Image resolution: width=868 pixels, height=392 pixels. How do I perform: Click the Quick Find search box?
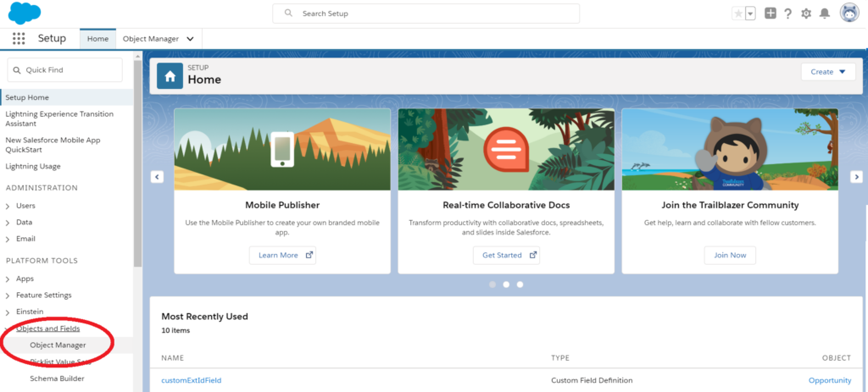pos(64,70)
